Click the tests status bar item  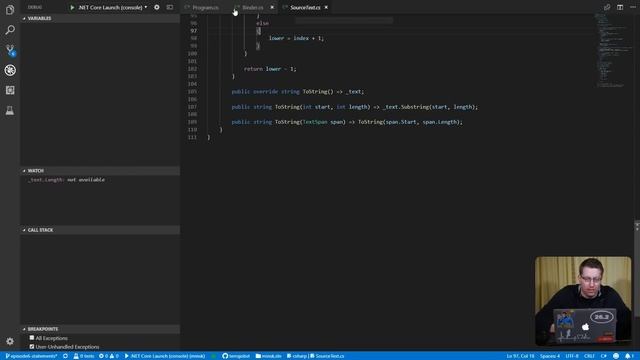click(x=84, y=356)
